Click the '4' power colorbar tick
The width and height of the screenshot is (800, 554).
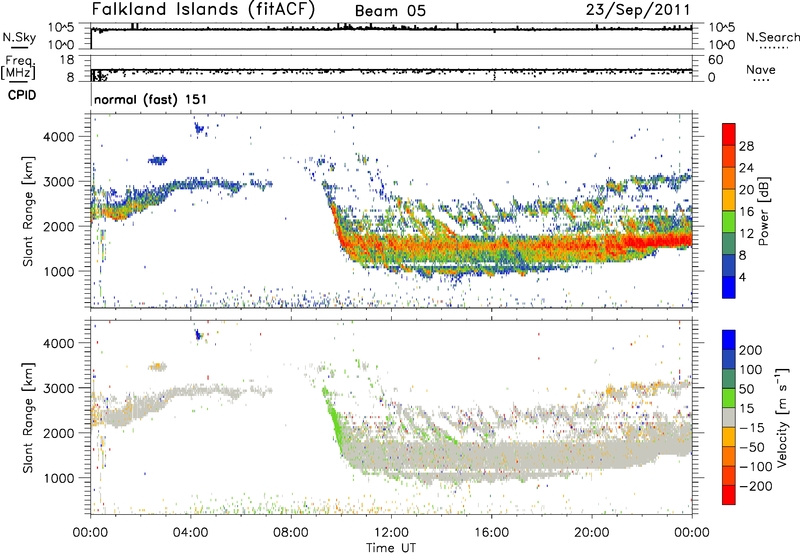point(742,277)
